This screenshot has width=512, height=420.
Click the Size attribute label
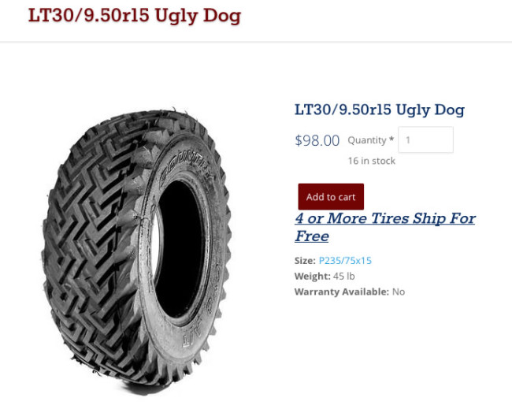(304, 261)
